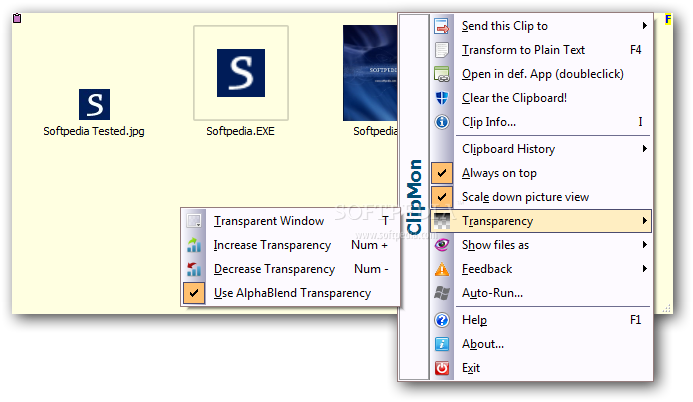
Task: Click the red power Exit icon
Action: point(442,368)
